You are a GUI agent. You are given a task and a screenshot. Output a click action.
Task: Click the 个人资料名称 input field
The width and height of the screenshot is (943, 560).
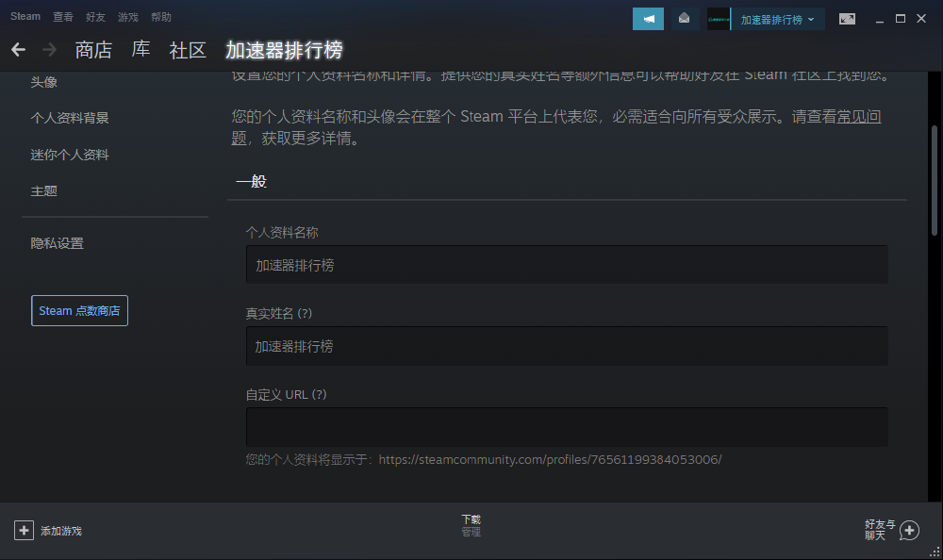point(567,265)
